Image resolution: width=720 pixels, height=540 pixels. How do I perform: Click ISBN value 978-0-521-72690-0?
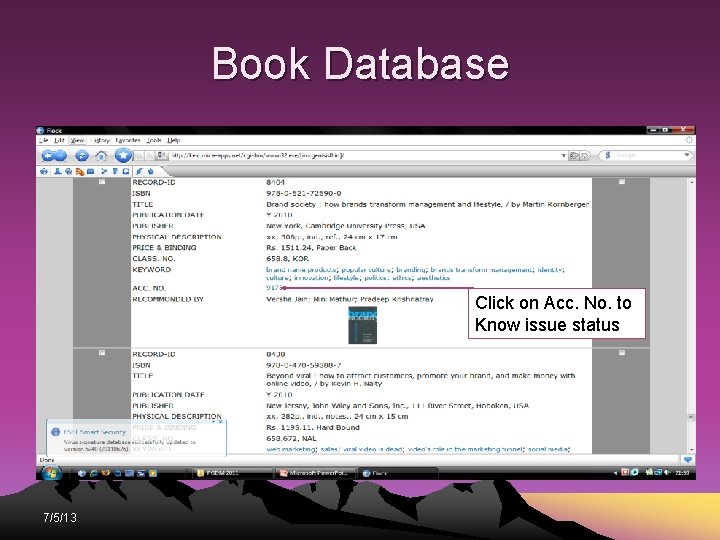coord(304,193)
